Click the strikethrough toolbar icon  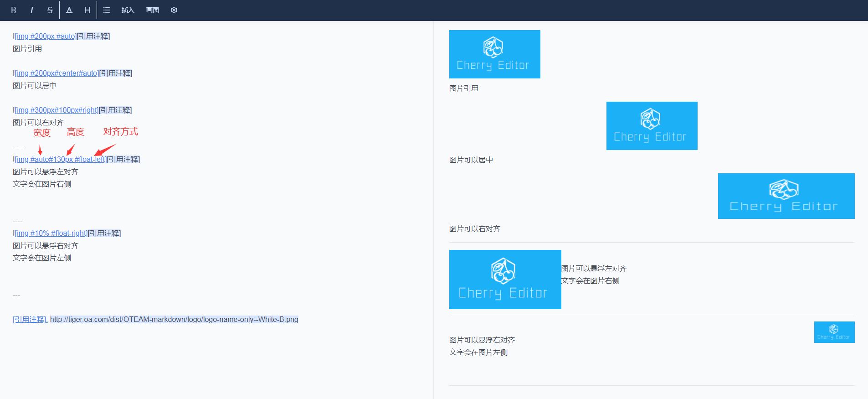pyautogui.click(x=50, y=10)
